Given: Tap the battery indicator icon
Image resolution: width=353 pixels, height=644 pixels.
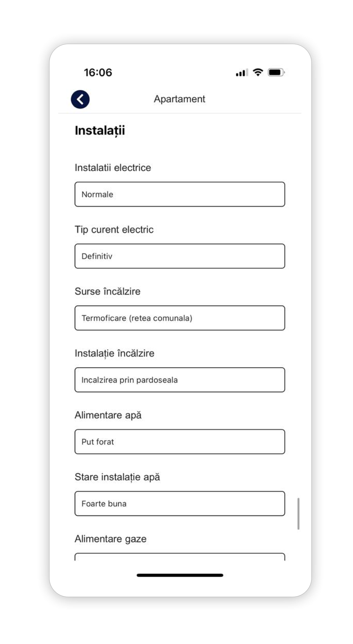Looking at the screenshot, I should (276, 72).
